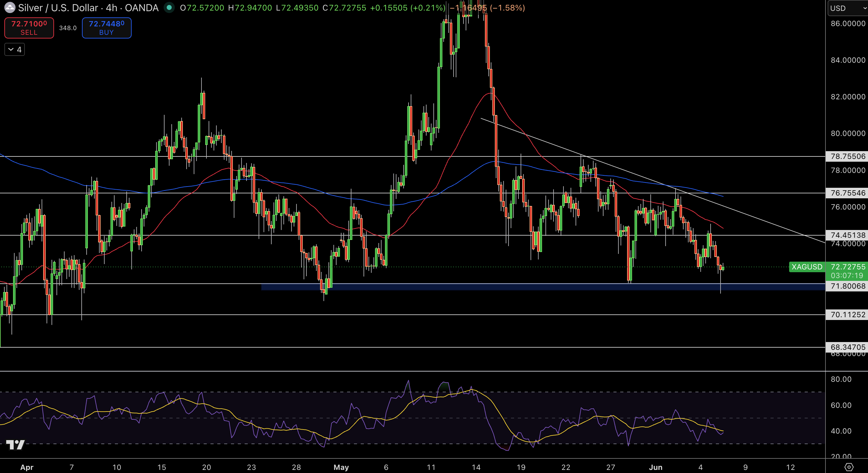Select the 76.75546 horizontal line price label
The width and height of the screenshot is (868, 473).
click(x=847, y=193)
